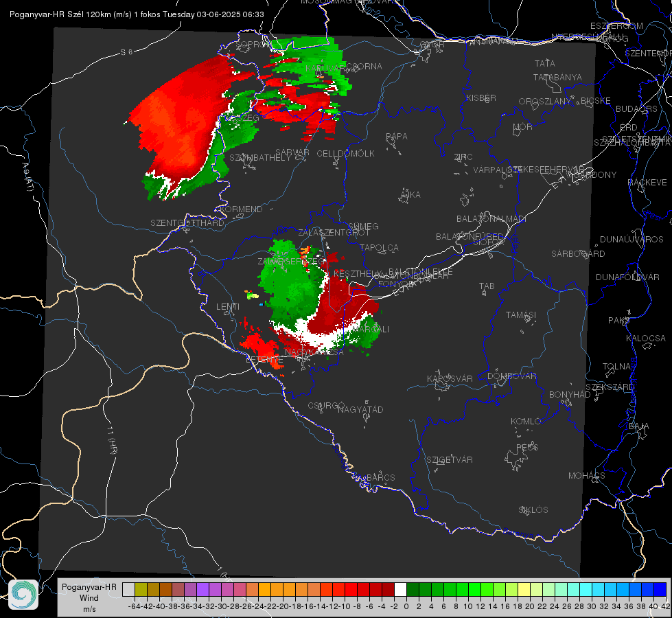The height and width of the screenshot is (618, 672).
Task: Click the TAB town label
Action: pyautogui.click(x=487, y=286)
